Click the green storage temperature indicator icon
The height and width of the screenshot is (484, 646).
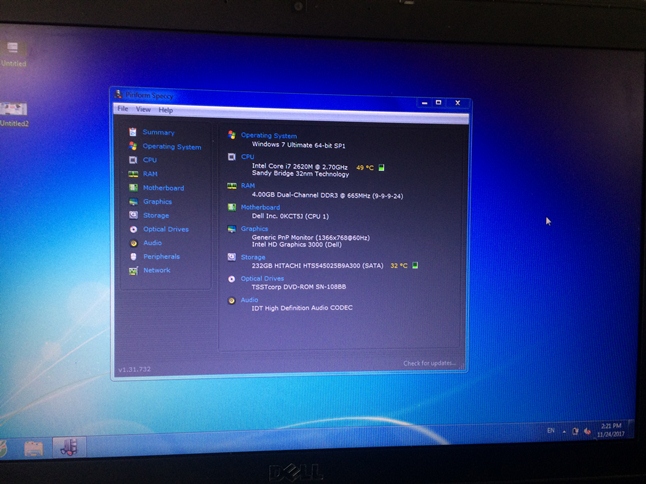coord(415,265)
